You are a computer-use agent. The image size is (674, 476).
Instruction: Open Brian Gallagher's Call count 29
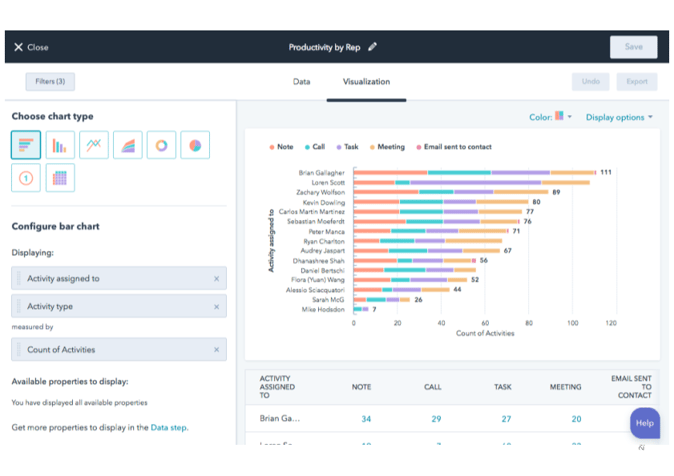436,419
